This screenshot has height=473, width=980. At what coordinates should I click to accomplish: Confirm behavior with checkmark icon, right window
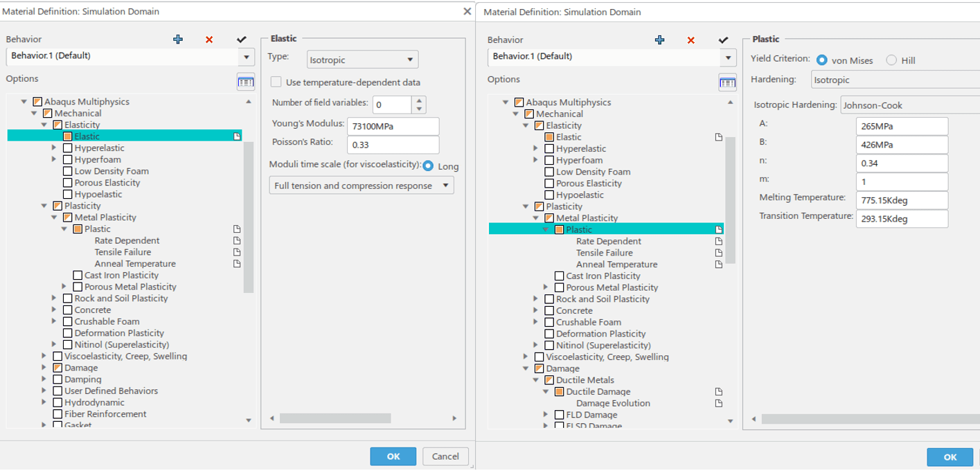click(723, 40)
